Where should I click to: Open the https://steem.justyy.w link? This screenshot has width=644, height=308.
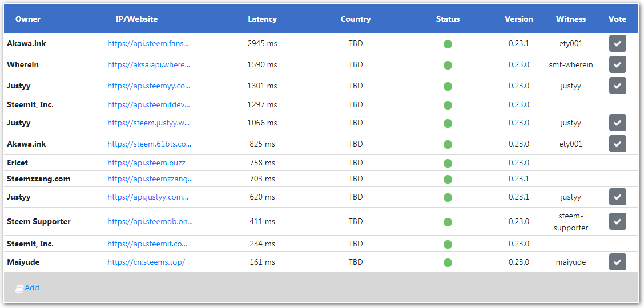(148, 123)
